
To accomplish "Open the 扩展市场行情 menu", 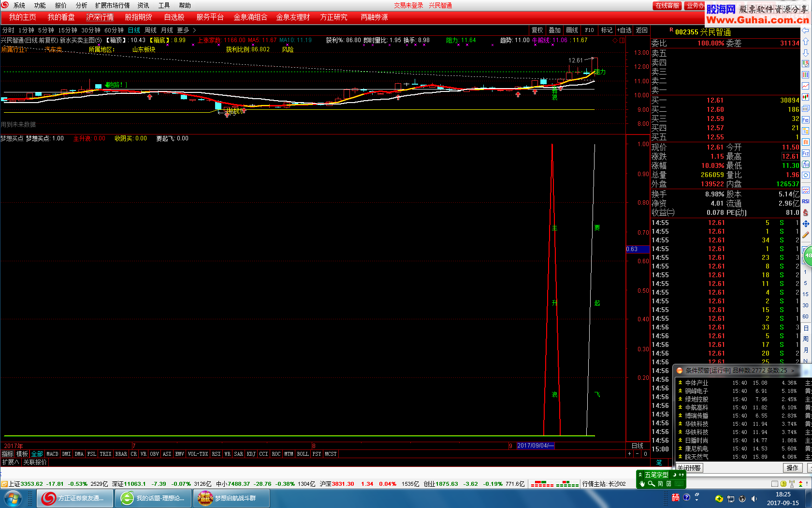I will (x=112, y=5).
